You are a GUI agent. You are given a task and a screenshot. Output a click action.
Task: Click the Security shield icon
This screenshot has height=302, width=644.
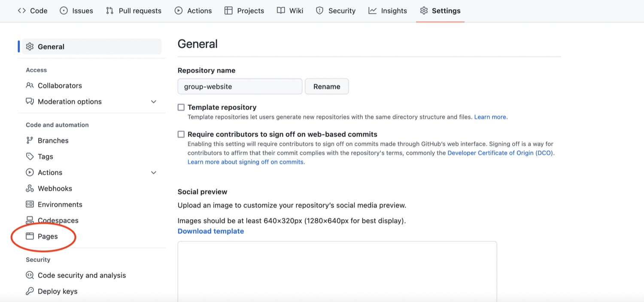pos(319,11)
